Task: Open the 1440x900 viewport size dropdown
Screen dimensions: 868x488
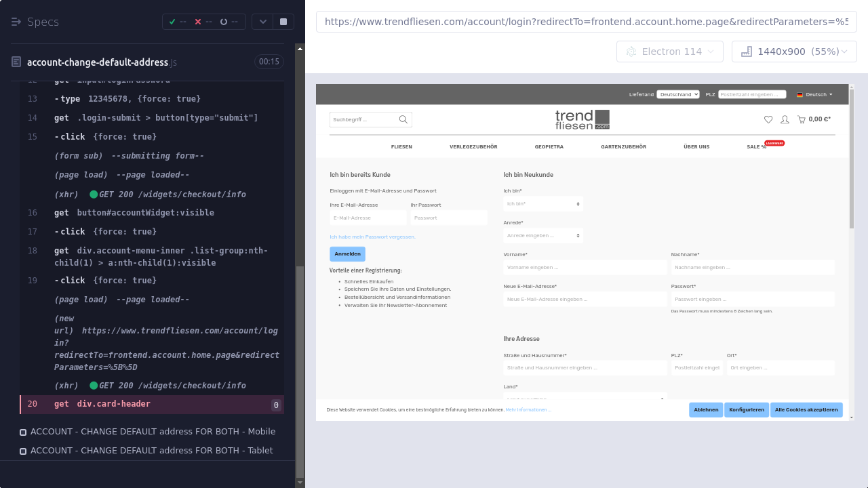Action: tap(793, 52)
